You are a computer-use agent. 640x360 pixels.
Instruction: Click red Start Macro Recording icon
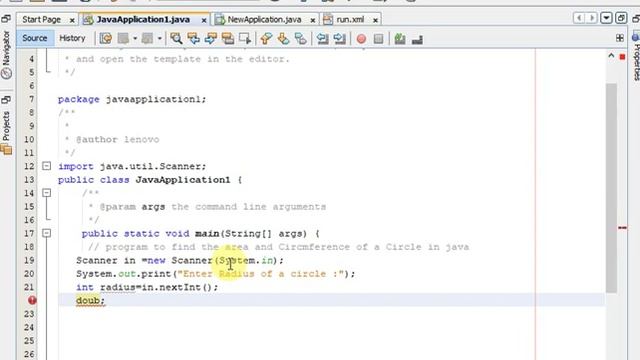pyautogui.click(x=361, y=39)
